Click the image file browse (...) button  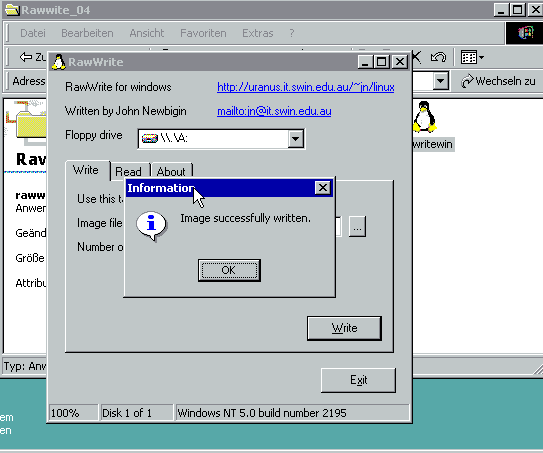357,227
